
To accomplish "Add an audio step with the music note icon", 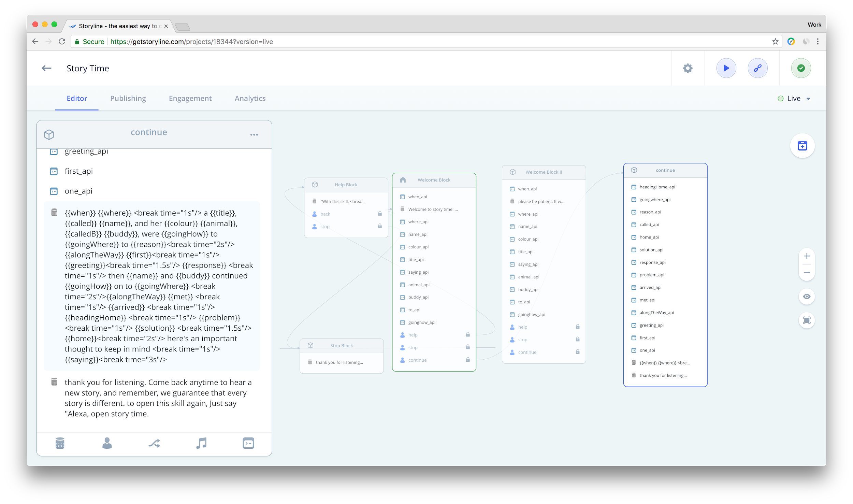I will [201, 443].
